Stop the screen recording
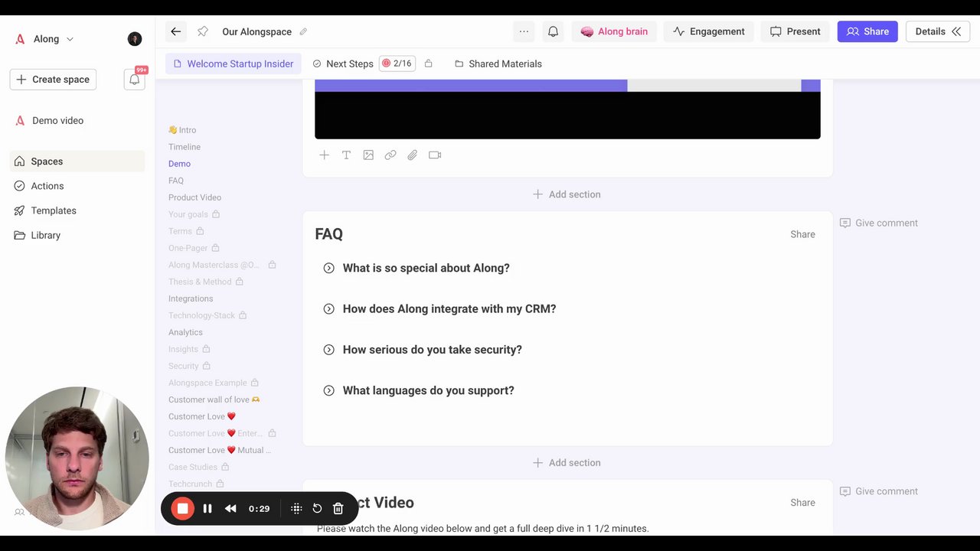980x551 pixels. coord(182,508)
